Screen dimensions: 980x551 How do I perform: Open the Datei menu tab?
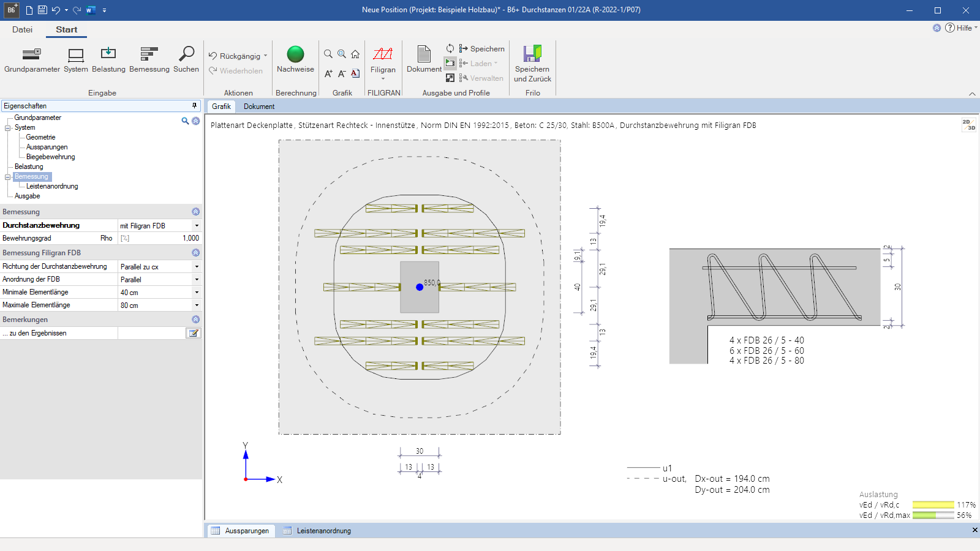point(22,29)
